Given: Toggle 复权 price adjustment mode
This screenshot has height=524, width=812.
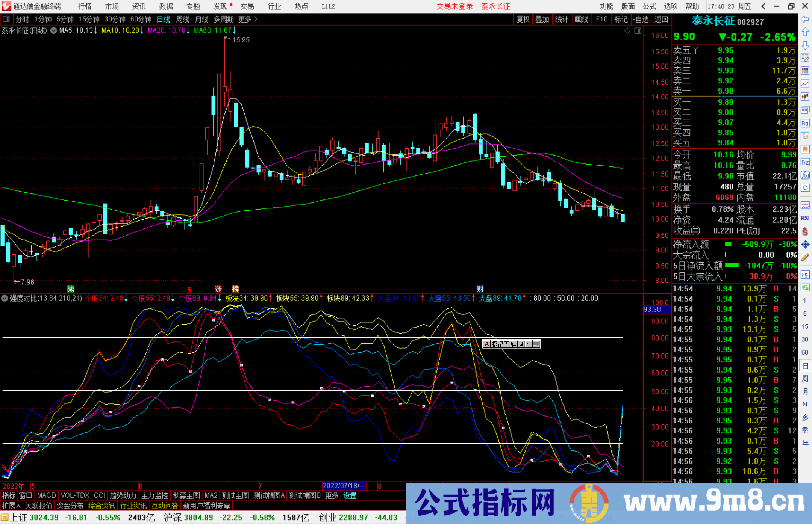Looking at the screenshot, I should click(x=523, y=19).
